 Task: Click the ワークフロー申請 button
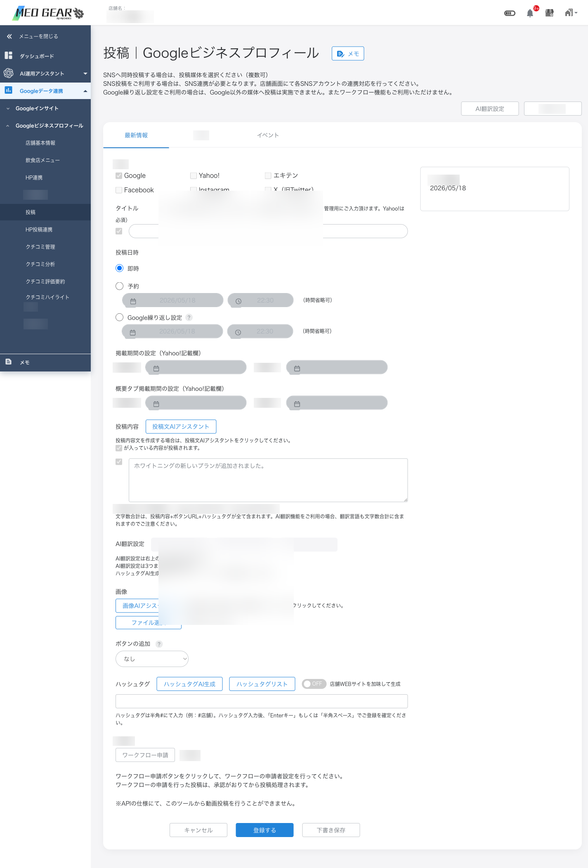click(x=145, y=755)
